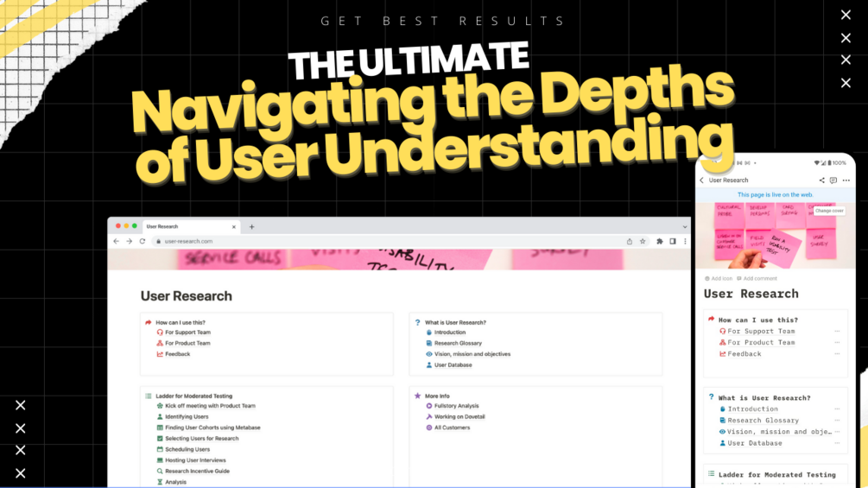
Task: Click the eye icon beside Vision, mission
Action: [428, 354]
